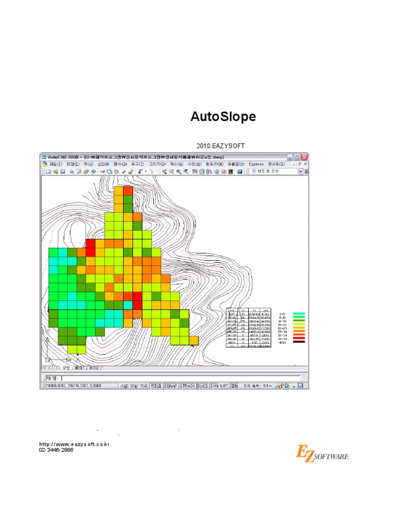Image resolution: width=399 pixels, height=532 pixels.
Task: Select the Zoom Previous tool
Action: pyautogui.click(x=185, y=171)
